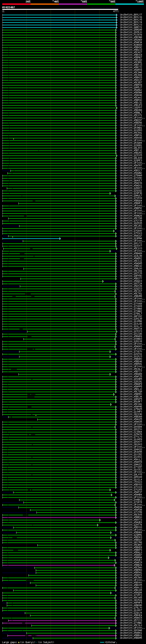Screen dimensions: 146x644
Task: Select the UniRef100_Q75IK3 label
Action: 131,233
